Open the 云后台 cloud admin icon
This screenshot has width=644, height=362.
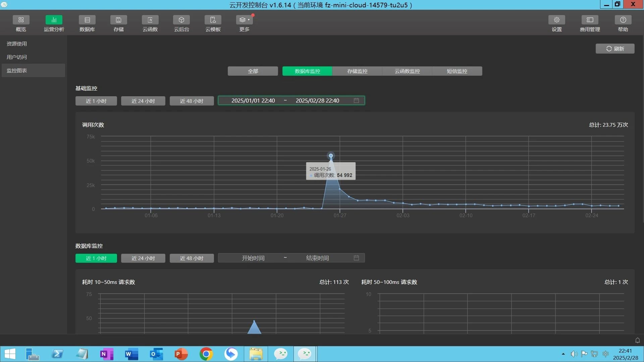click(x=181, y=20)
